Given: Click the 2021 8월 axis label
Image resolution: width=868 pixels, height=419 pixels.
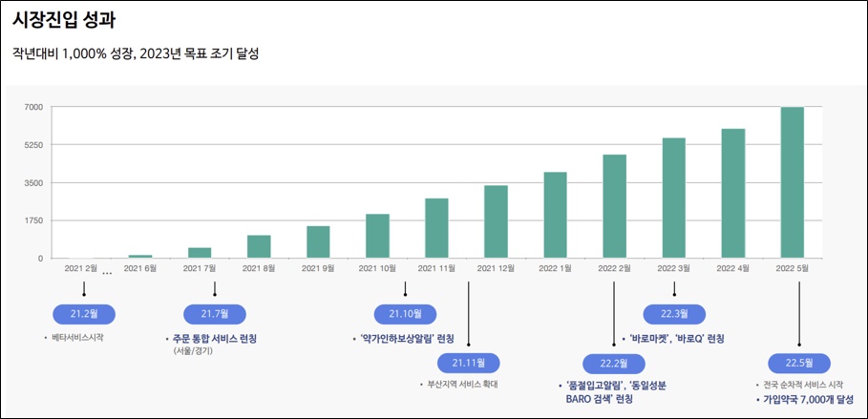Looking at the screenshot, I should (259, 268).
